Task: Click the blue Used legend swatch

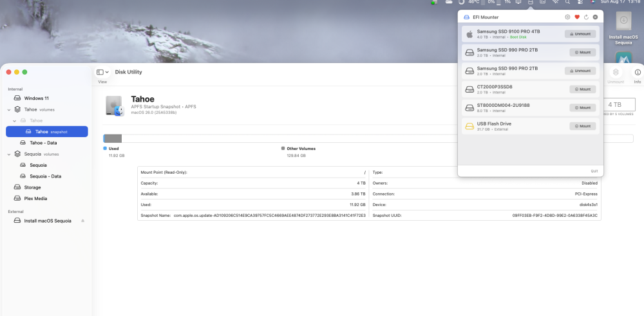Action: (105, 149)
